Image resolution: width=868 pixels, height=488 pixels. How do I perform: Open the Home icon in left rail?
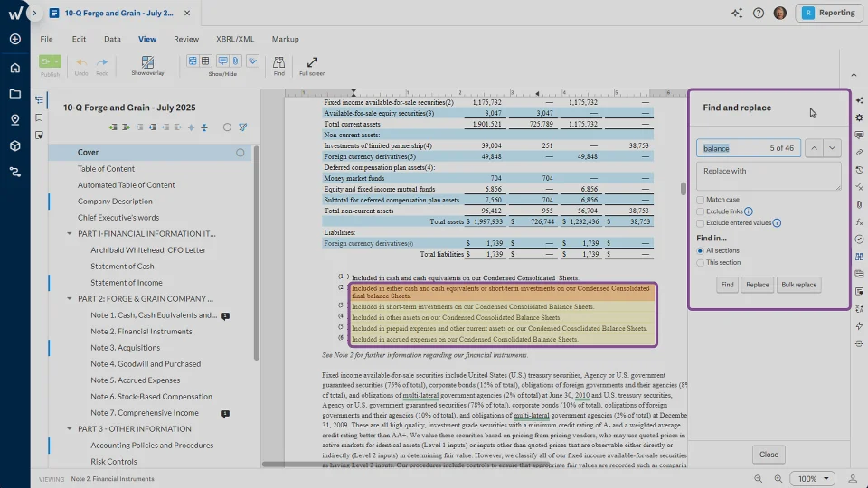pyautogui.click(x=14, y=68)
